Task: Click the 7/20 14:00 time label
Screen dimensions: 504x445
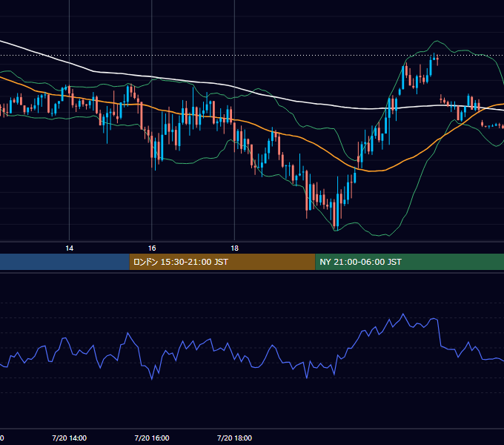Action: pyautogui.click(x=69, y=438)
